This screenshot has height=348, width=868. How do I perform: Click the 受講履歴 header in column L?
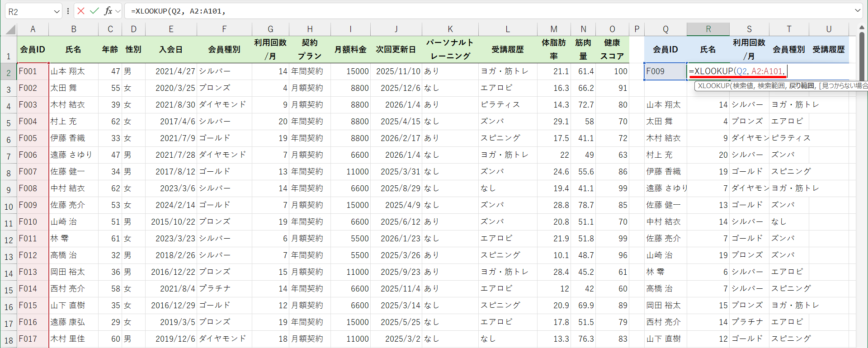tap(508, 49)
